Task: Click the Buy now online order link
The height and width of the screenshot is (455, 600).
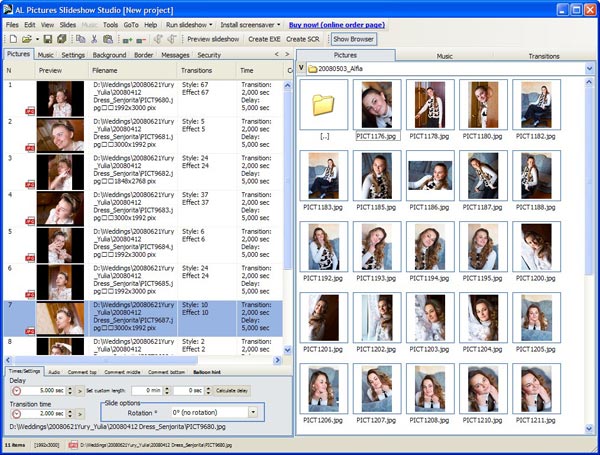Action: [x=337, y=23]
